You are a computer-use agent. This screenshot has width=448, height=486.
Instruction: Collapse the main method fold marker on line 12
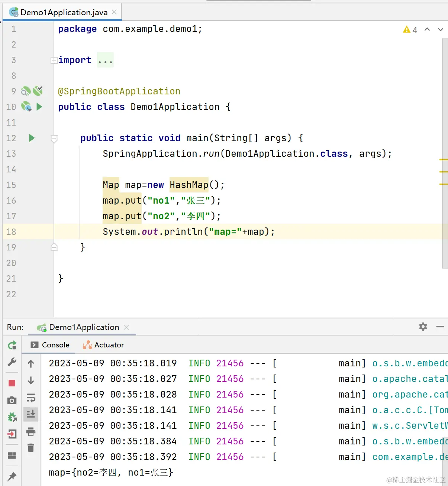(54, 139)
